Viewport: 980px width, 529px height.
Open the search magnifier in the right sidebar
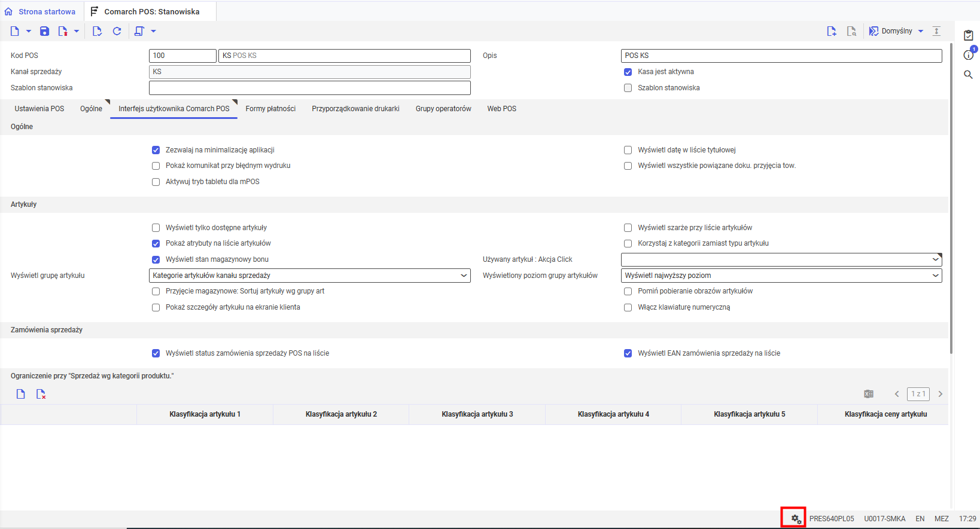[969, 75]
